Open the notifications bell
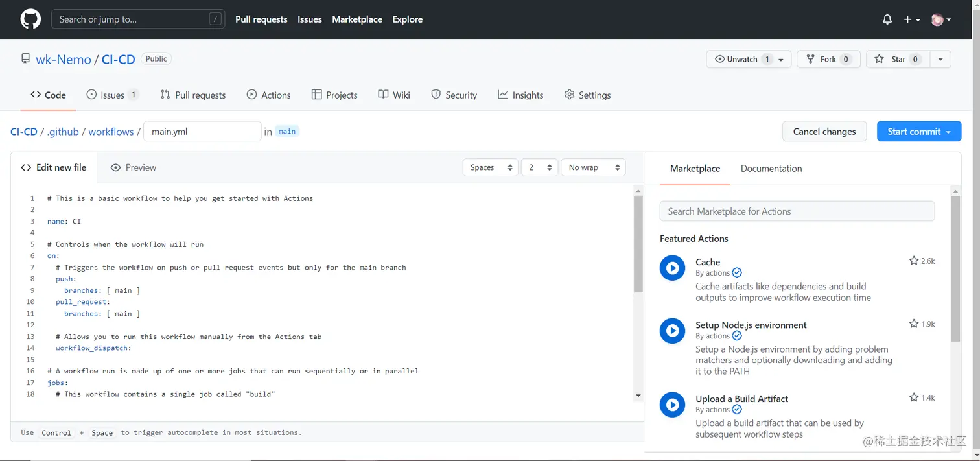The width and height of the screenshot is (980, 461). click(887, 19)
